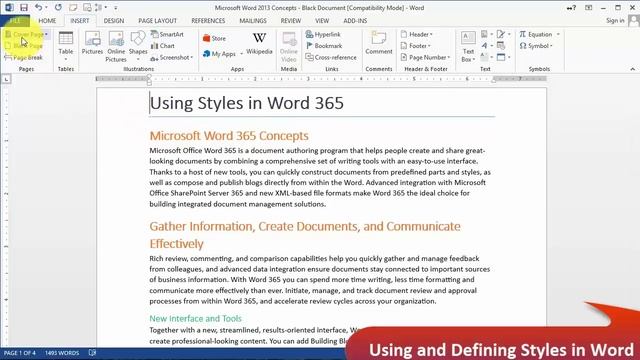
Task: Open the Customize Quick Access Toolbar arrow
Action: pyautogui.click(x=116, y=8)
